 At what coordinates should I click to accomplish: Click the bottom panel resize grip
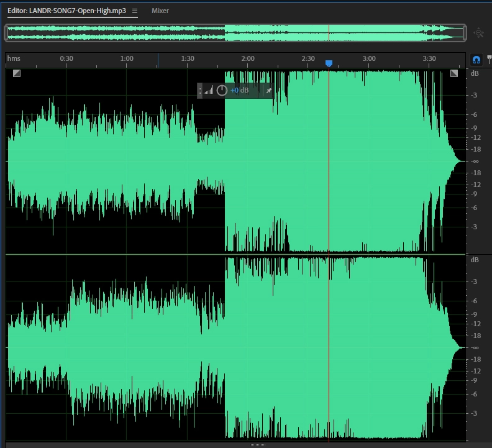[258, 445]
